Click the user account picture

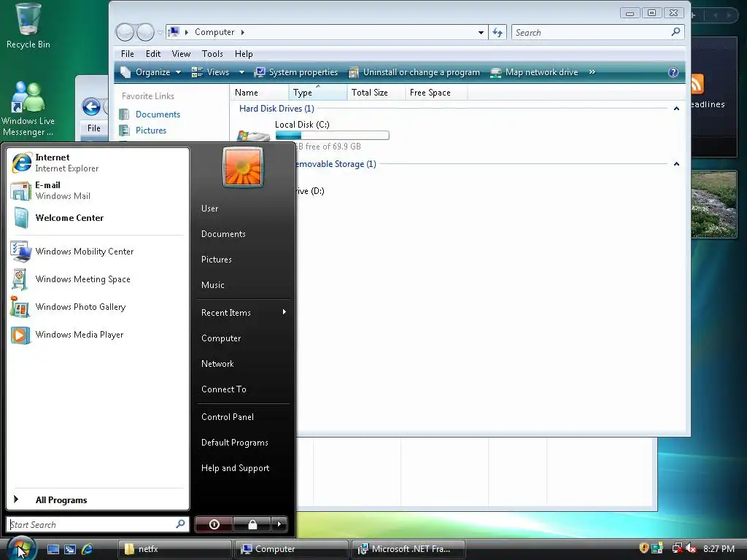[243, 167]
